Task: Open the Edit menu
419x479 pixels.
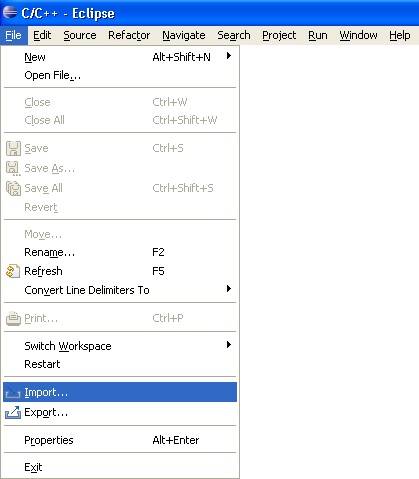Action: pyautogui.click(x=42, y=35)
